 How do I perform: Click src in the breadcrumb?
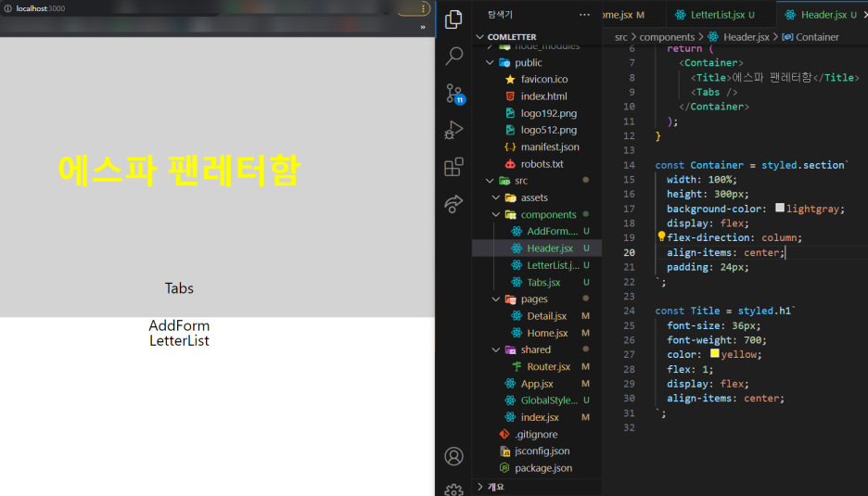coord(621,37)
